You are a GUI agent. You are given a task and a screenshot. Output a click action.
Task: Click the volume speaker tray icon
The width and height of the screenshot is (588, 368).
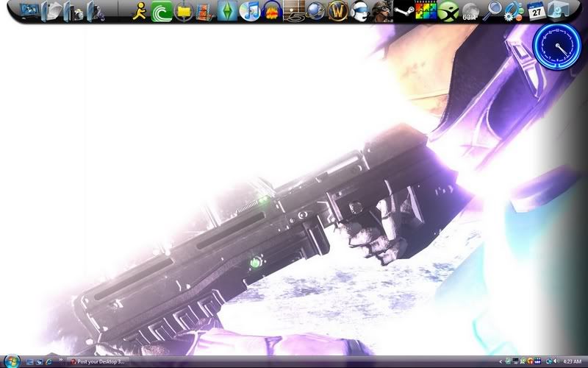(x=556, y=362)
